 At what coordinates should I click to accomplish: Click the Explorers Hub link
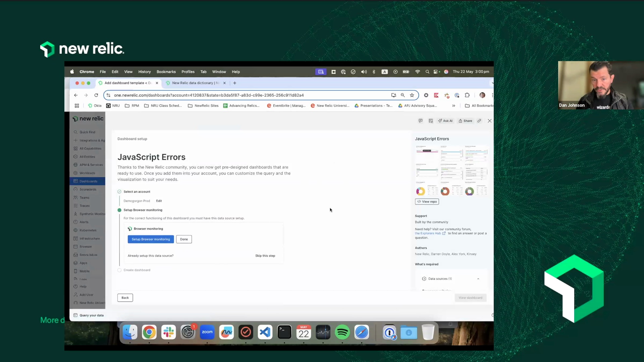pos(428,234)
